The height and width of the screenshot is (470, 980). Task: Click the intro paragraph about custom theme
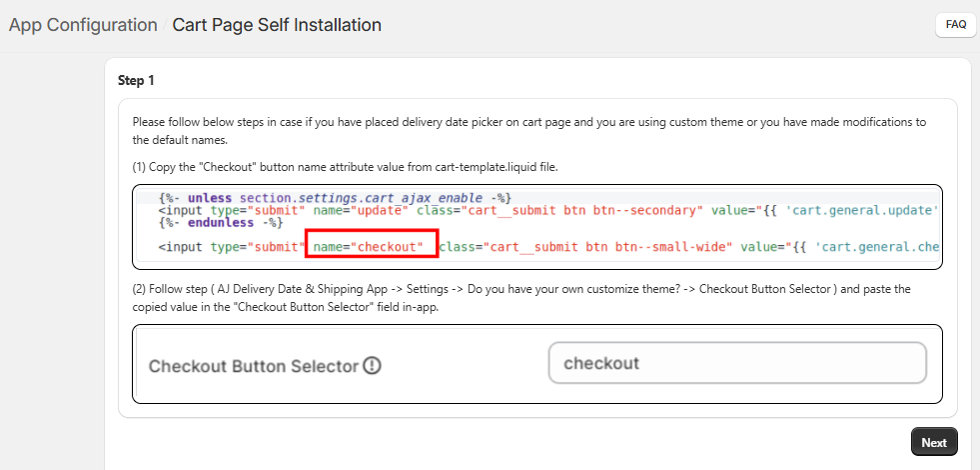click(528, 131)
